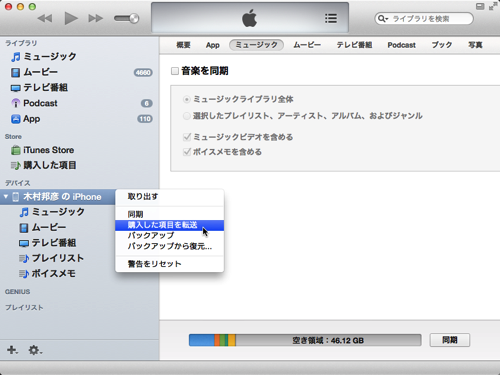The height and width of the screenshot is (375, 500).
Task: Click the デバイス section header
Action: (17, 183)
